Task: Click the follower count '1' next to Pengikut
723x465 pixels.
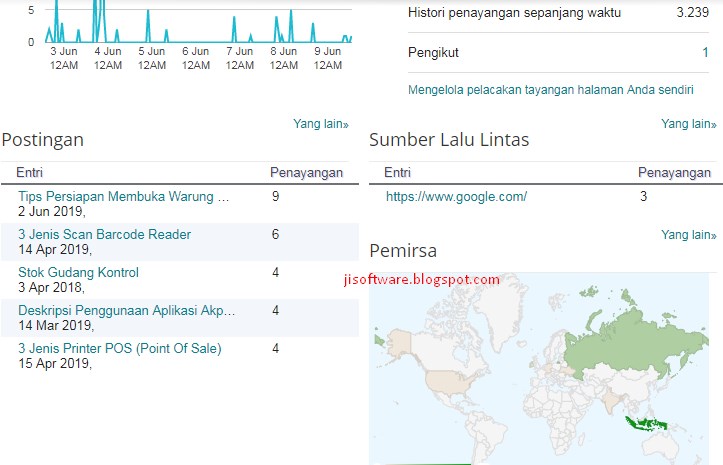Action: click(705, 53)
